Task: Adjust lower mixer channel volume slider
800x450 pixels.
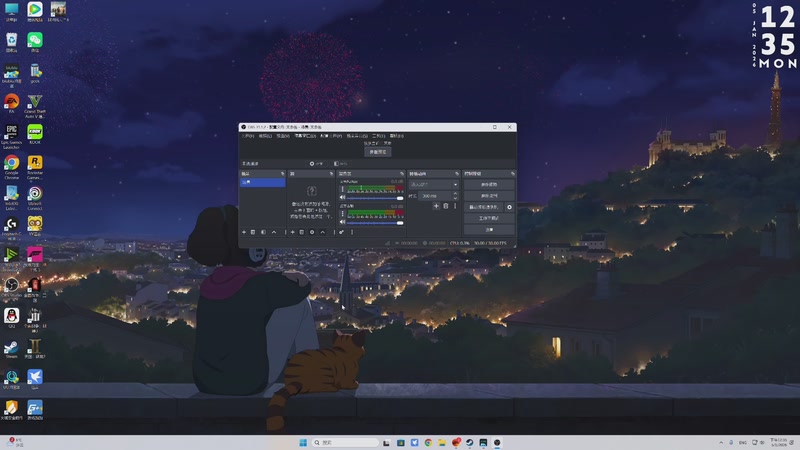Action: coord(374,222)
